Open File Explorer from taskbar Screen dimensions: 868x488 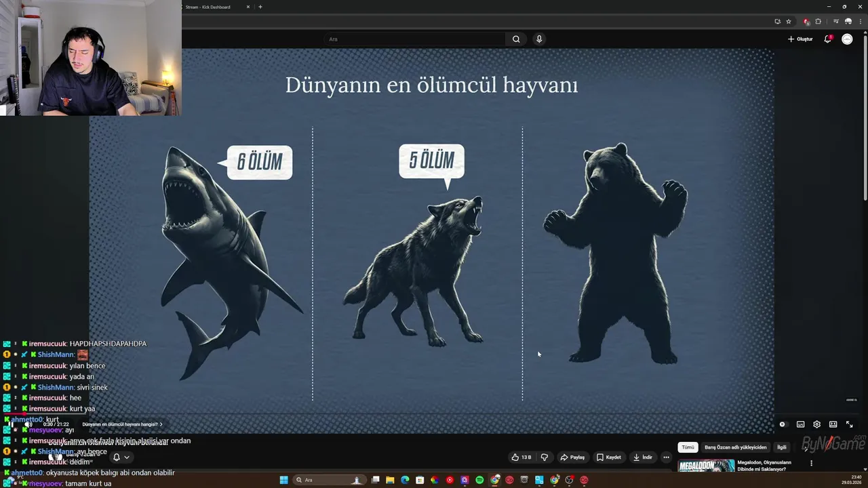click(x=390, y=480)
